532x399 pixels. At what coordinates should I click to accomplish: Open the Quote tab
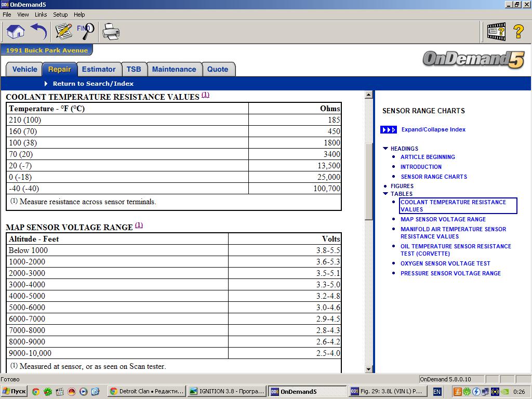point(218,69)
